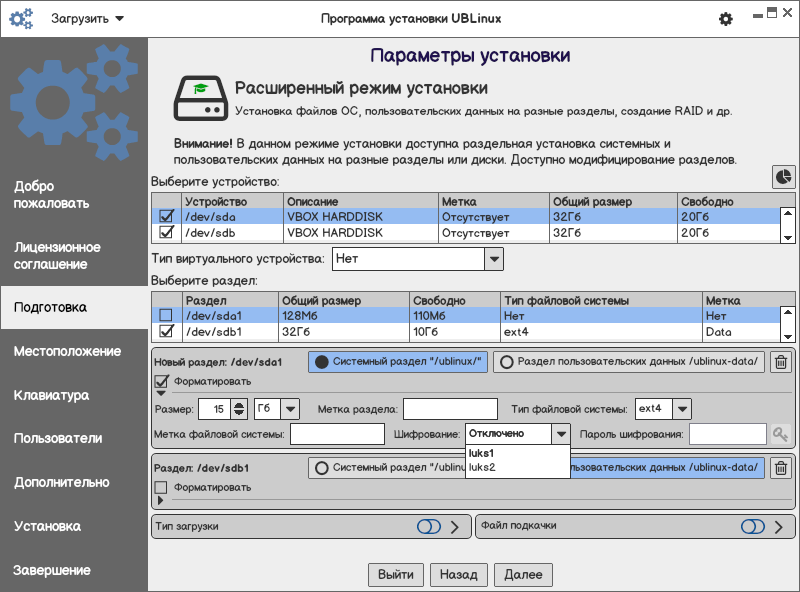Viewport: 800px width, 592px height.
Task: Click arrow next to boot type toggle
Action: pyautogui.click(x=455, y=526)
